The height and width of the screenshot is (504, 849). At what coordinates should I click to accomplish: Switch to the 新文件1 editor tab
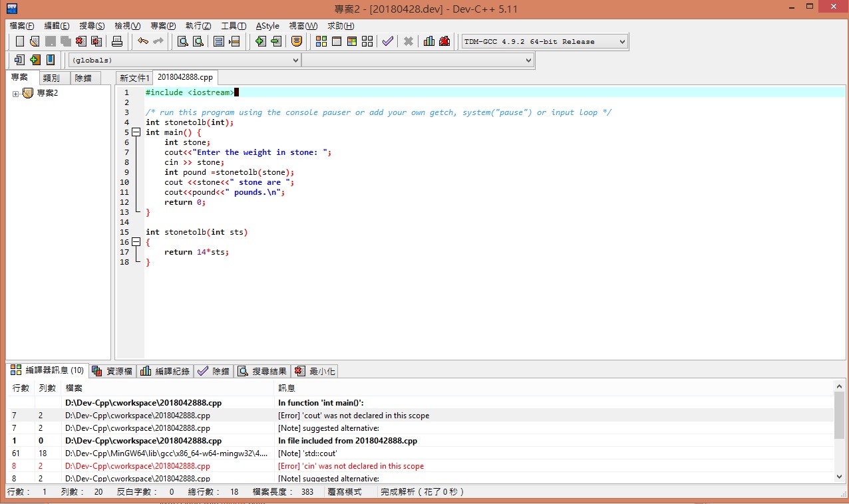(x=134, y=78)
